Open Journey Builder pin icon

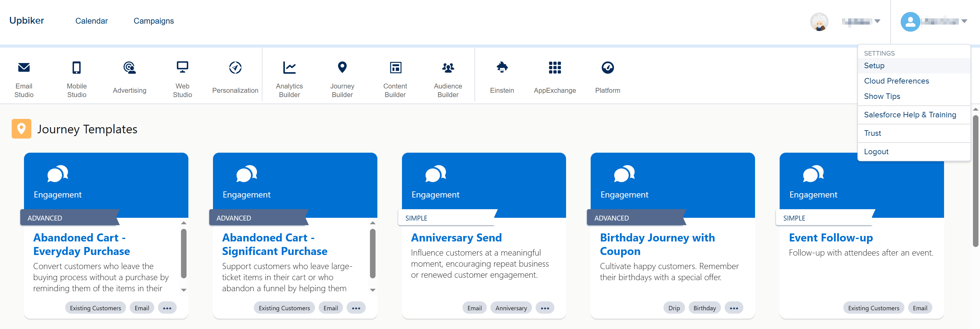click(x=342, y=67)
